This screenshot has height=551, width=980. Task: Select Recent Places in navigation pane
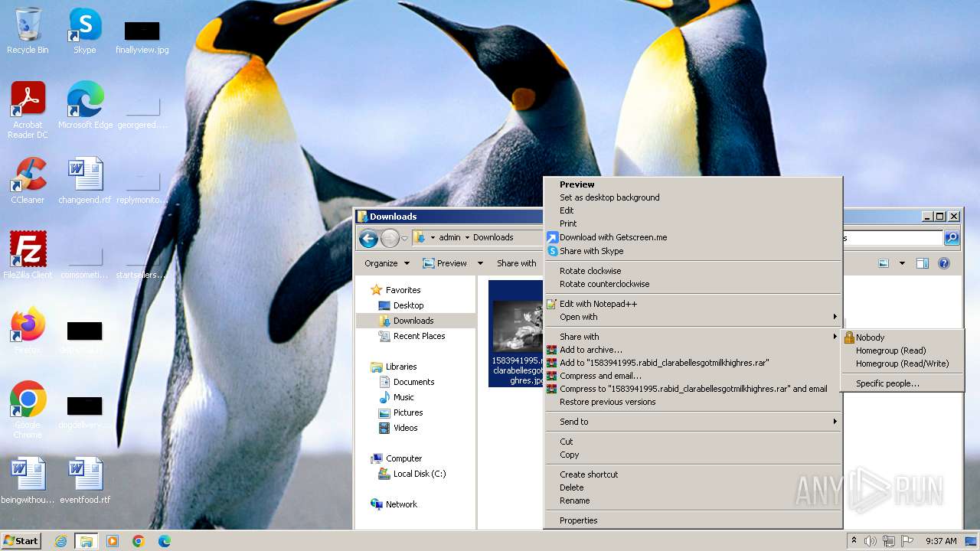point(419,336)
